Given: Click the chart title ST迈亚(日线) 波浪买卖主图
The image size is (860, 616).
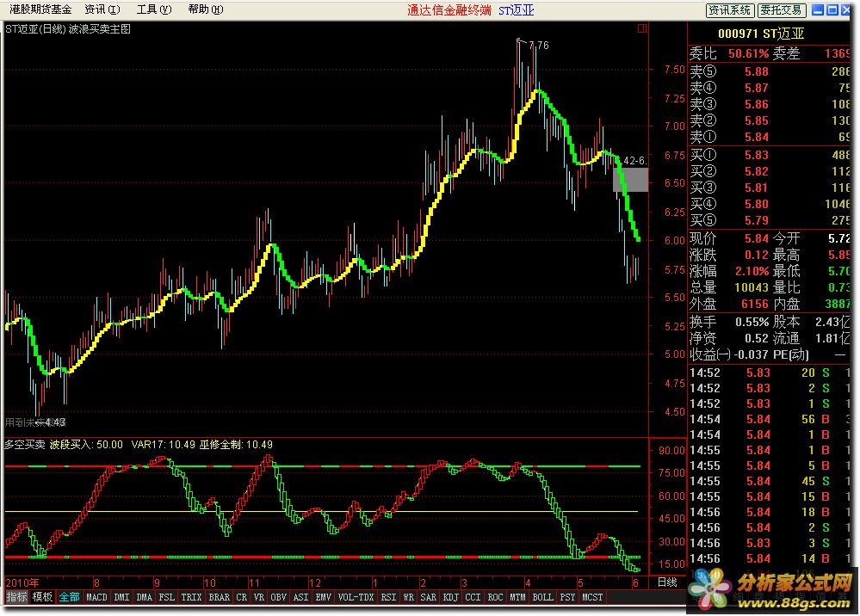Looking at the screenshot, I should tap(68, 29).
